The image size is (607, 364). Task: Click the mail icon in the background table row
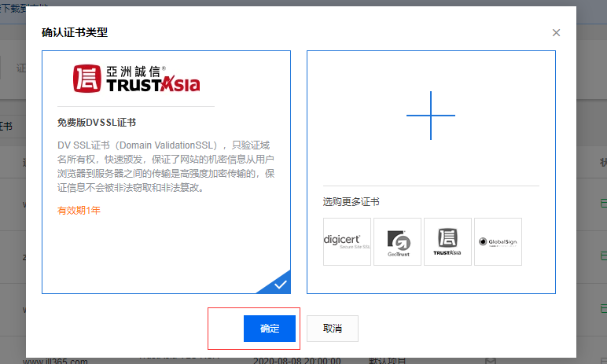(491, 361)
